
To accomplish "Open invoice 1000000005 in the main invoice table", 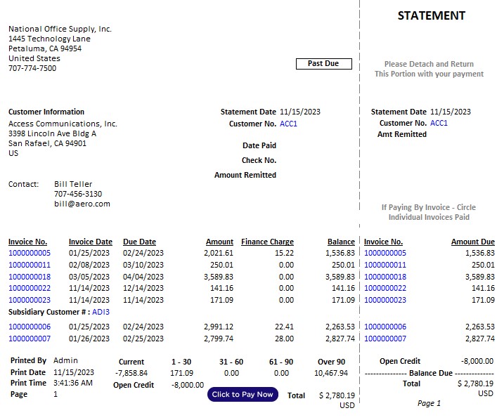I will pos(30,253).
